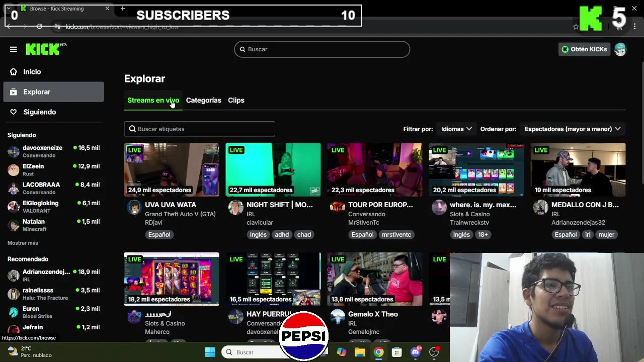Open rainelissss avatar in Recomendado
This screenshot has height=362, width=644.
click(14, 294)
